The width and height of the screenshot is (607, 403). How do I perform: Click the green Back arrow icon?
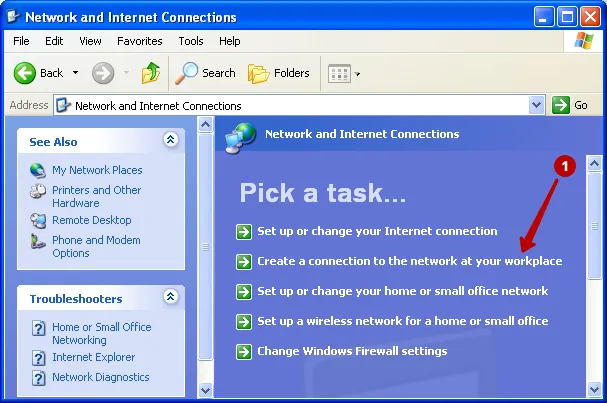pyautogui.click(x=24, y=73)
